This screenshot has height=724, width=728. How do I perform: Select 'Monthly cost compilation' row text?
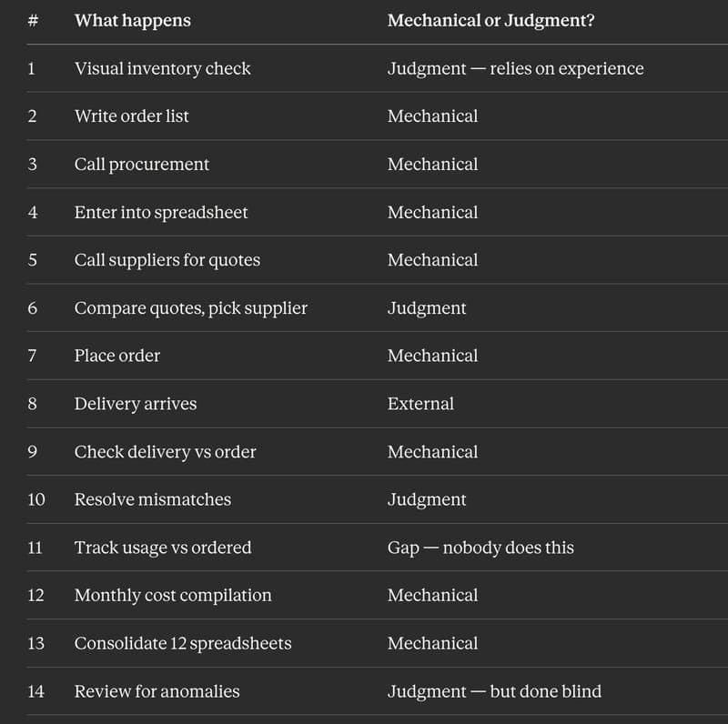click(172, 596)
